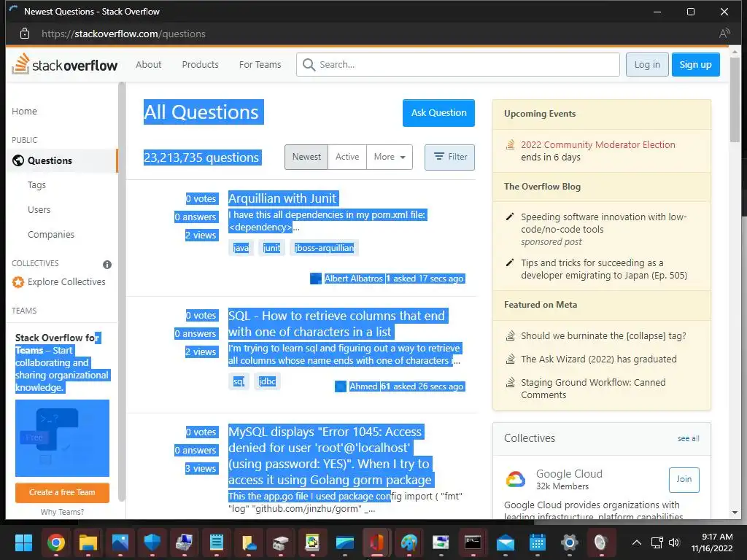Click the Stack Overflow logo
This screenshot has width=747, height=560.
[x=65, y=64]
